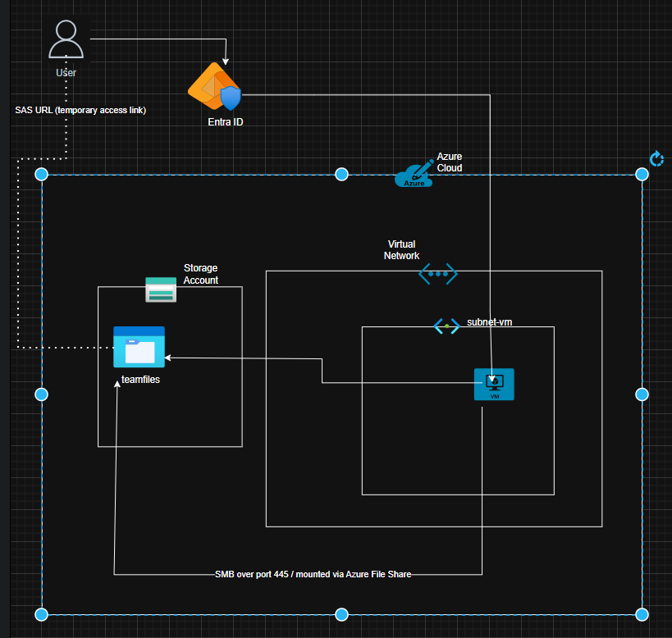The image size is (672, 638).
Task: Select the SAS URL temporary access link label
Action: (x=80, y=110)
